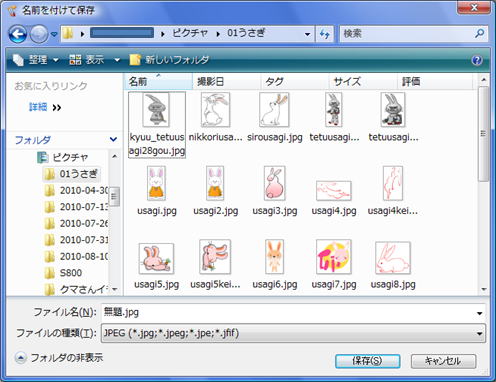Collapse with フォルダの非表示 toggle
The image size is (496, 382).
click(x=59, y=358)
